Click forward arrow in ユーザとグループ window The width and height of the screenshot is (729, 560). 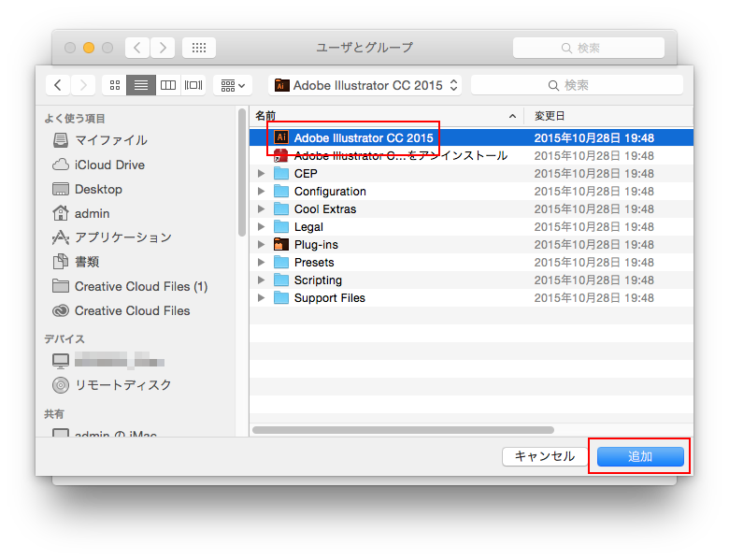tap(163, 48)
